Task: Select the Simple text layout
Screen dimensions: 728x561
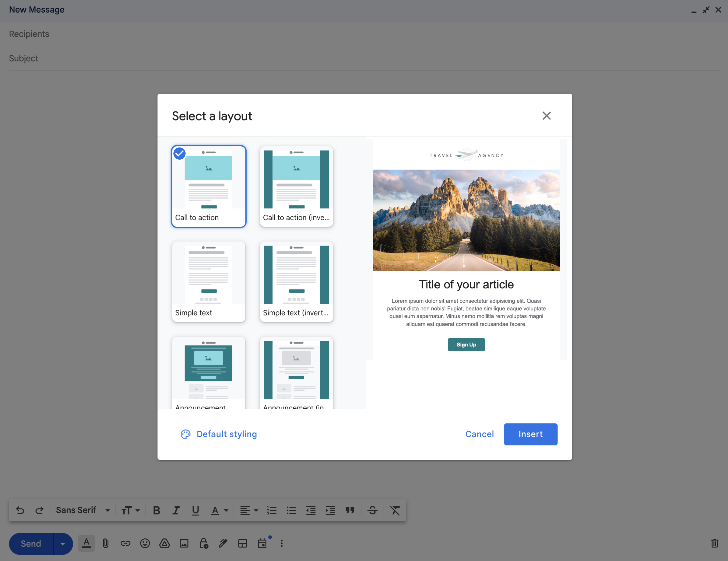Action: [x=209, y=281]
